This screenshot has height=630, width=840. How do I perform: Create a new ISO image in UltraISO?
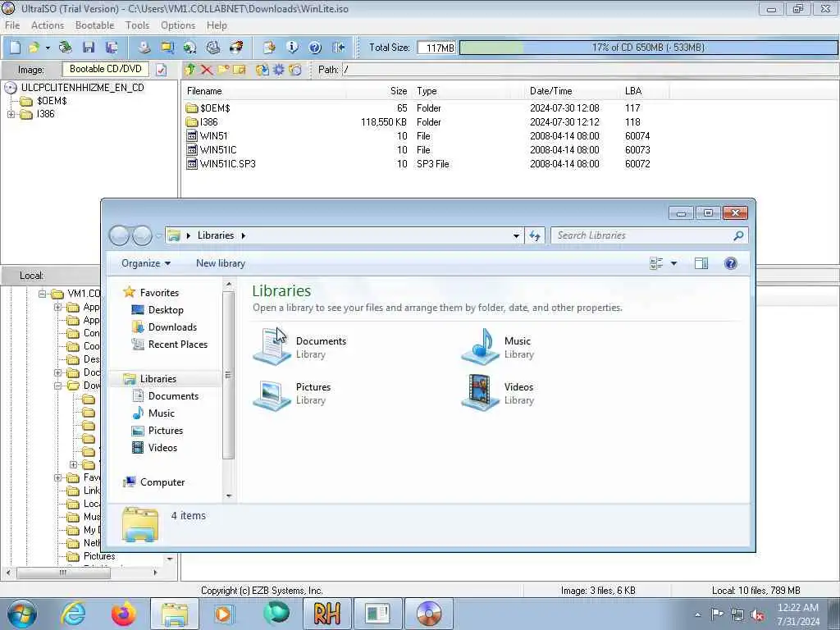click(x=15, y=48)
